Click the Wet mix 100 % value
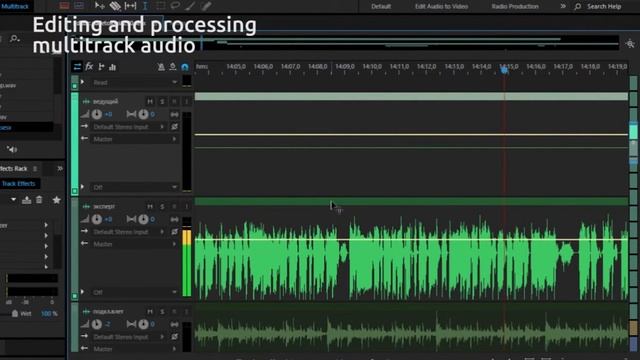 pos(49,313)
